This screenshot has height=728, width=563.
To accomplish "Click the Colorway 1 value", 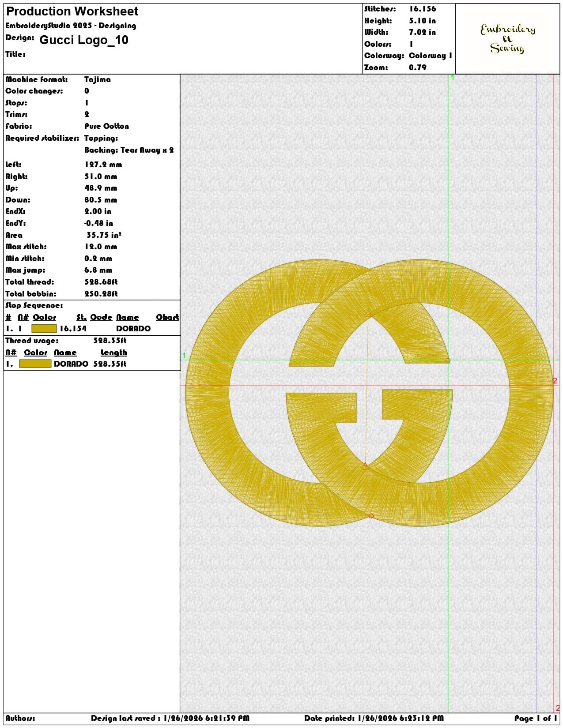I will [431, 56].
